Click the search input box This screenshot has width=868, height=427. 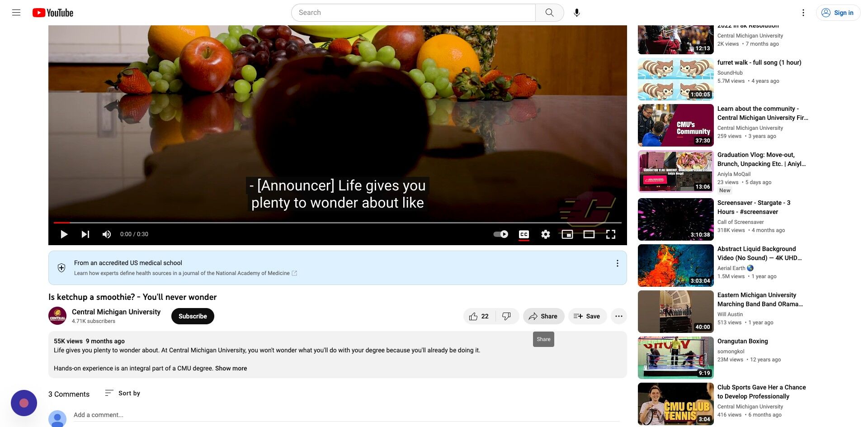coord(413,13)
